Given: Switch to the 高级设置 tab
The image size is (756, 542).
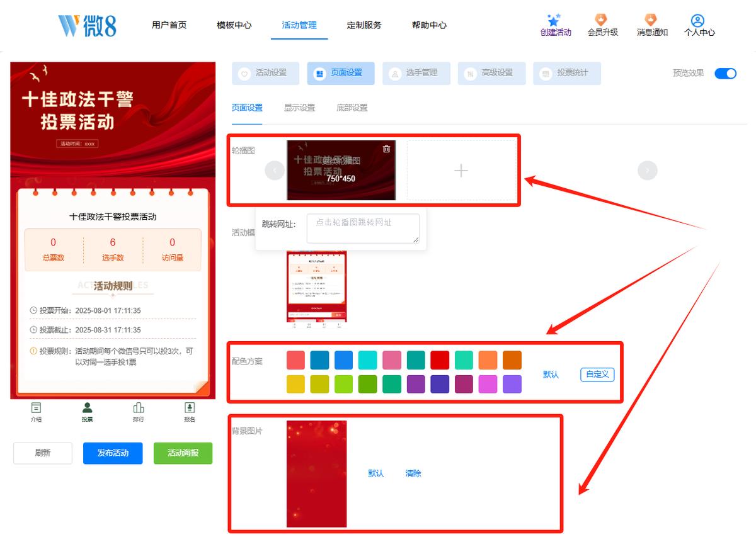Looking at the screenshot, I should [491, 73].
